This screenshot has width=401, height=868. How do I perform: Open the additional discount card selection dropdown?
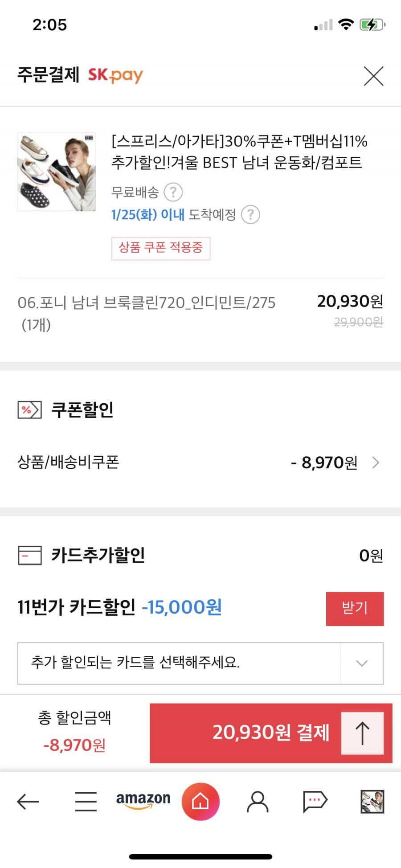click(200, 663)
